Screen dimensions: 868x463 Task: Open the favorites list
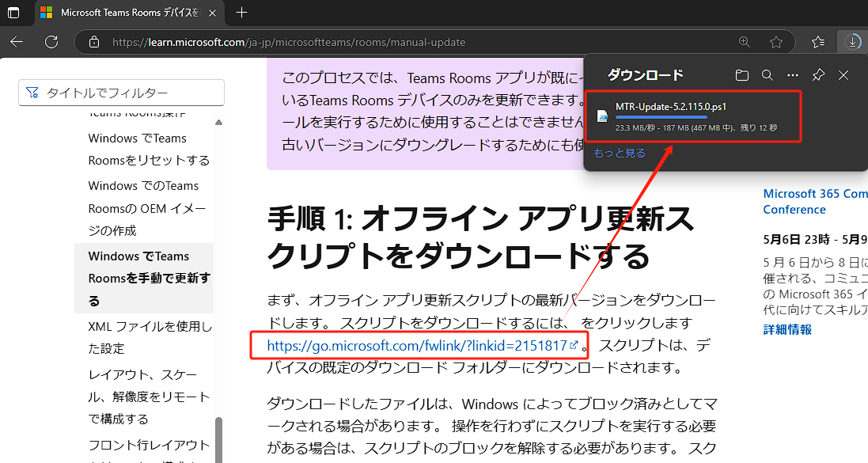[818, 42]
